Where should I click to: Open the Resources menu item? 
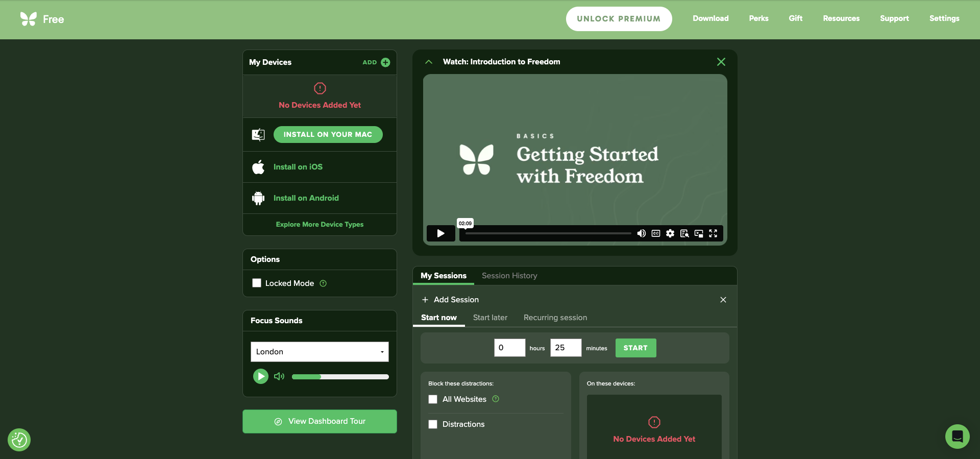coord(841,18)
